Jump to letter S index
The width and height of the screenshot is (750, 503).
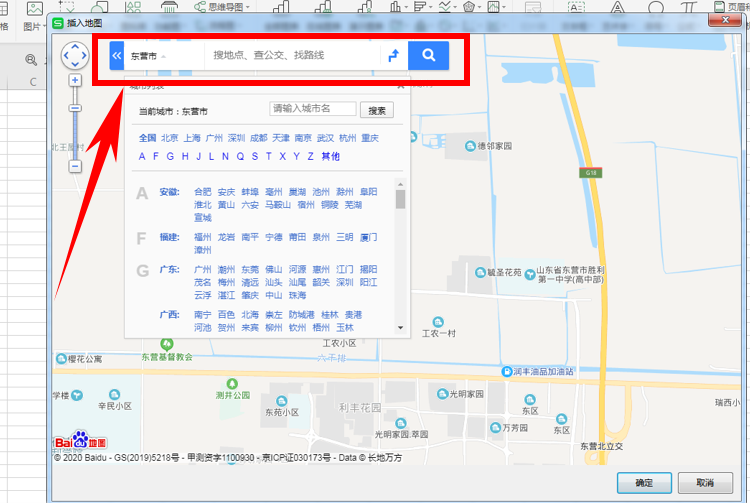coord(254,156)
